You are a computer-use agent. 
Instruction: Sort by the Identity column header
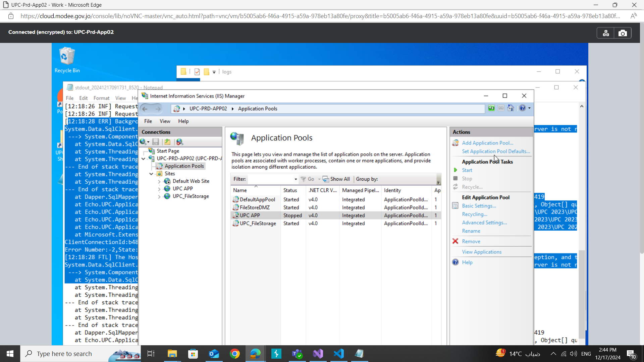point(406,190)
